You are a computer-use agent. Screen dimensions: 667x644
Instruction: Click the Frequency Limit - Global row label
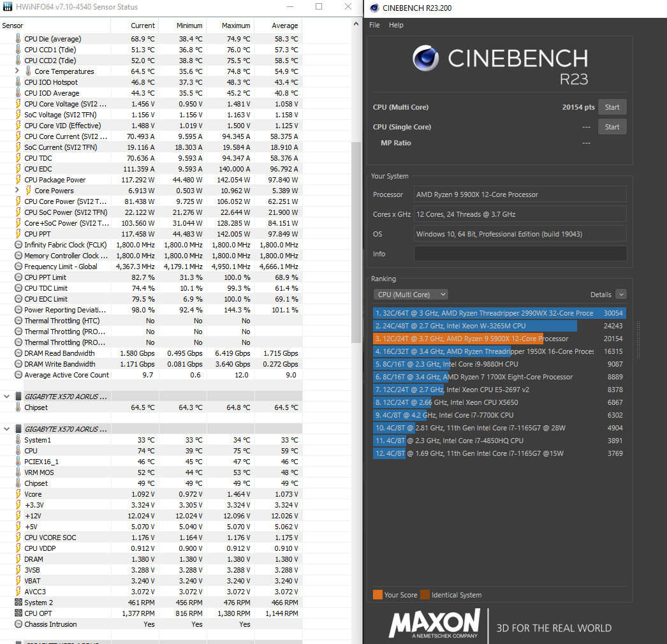[61, 267]
